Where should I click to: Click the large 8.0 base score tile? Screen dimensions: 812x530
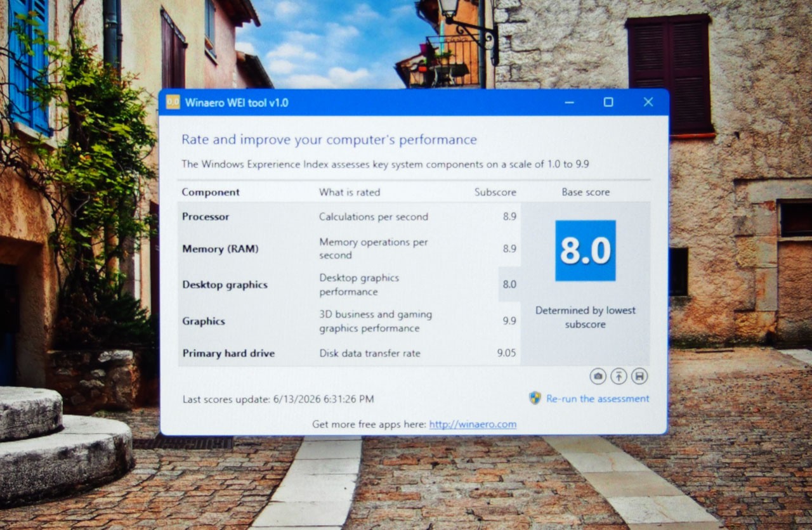[586, 250]
